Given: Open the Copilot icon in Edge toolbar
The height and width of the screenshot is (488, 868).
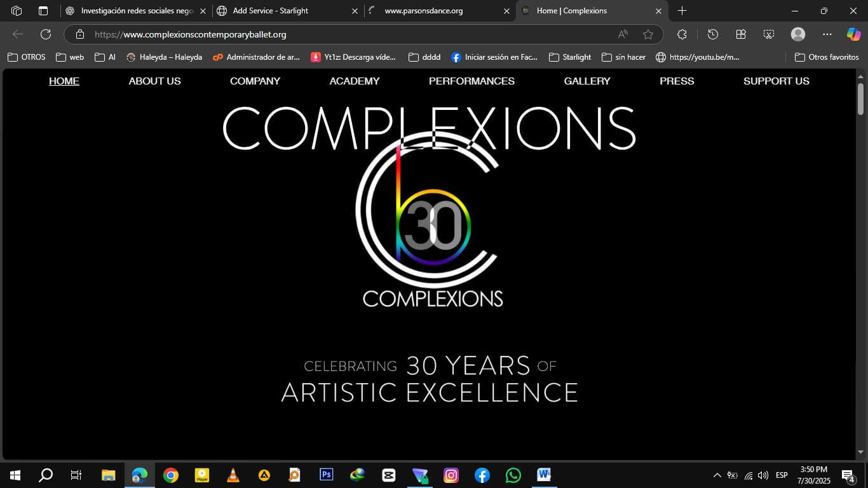Looking at the screenshot, I should (853, 34).
